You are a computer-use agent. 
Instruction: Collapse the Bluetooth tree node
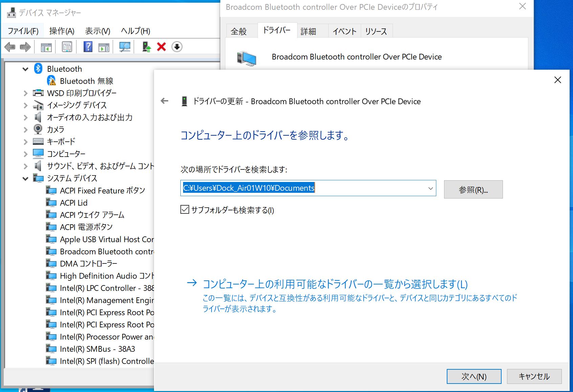coord(25,69)
